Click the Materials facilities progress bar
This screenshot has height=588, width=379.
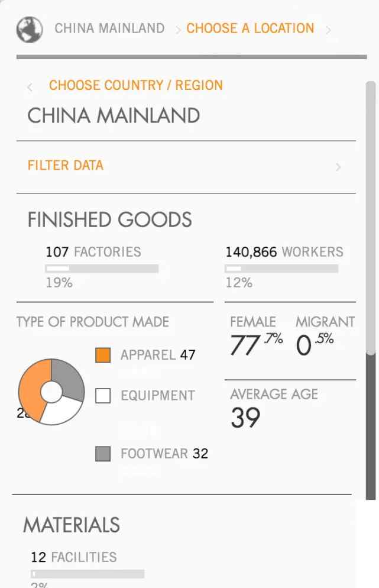click(x=88, y=574)
